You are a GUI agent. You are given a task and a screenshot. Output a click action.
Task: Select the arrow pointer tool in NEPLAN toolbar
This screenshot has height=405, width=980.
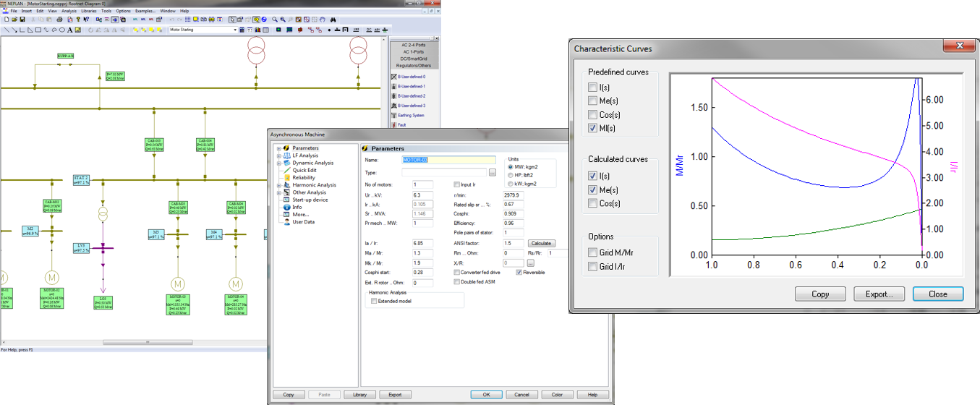click(232, 20)
